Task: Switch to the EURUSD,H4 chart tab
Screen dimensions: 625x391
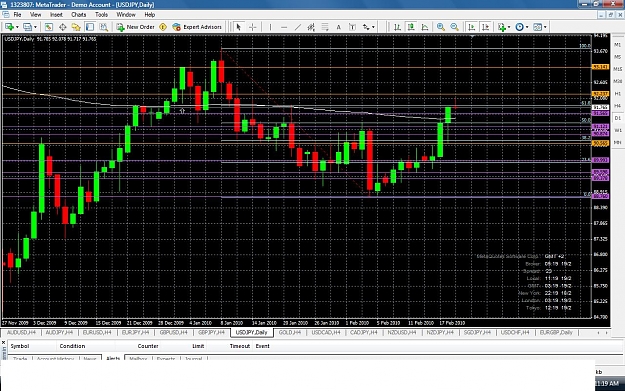Action: pyautogui.click(x=97, y=332)
